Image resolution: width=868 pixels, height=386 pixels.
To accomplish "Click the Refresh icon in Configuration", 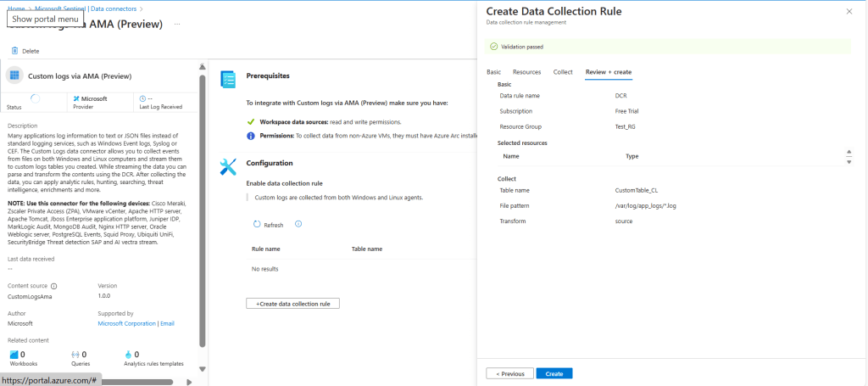I will pos(258,225).
